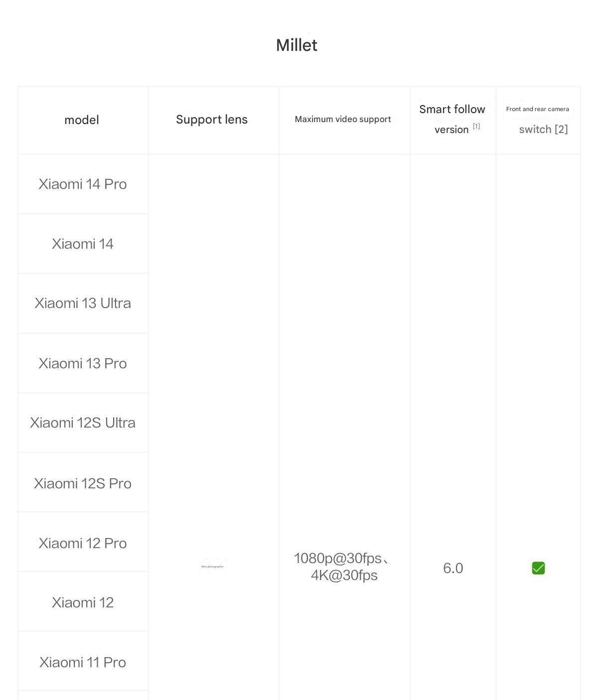Image resolution: width=598 pixels, height=700 pixels.
Task: Click the Support lens column header
Action: point(212,120)
